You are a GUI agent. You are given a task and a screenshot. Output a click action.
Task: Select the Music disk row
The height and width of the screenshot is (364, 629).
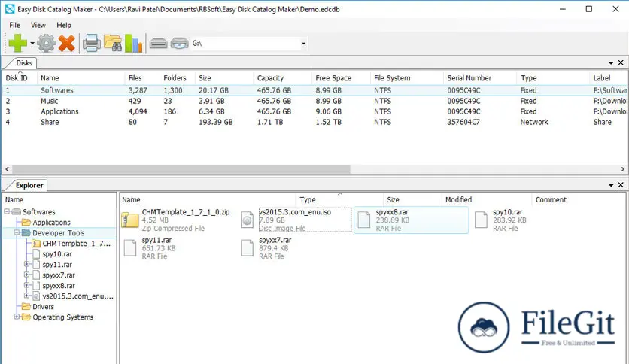click(314, 101)
